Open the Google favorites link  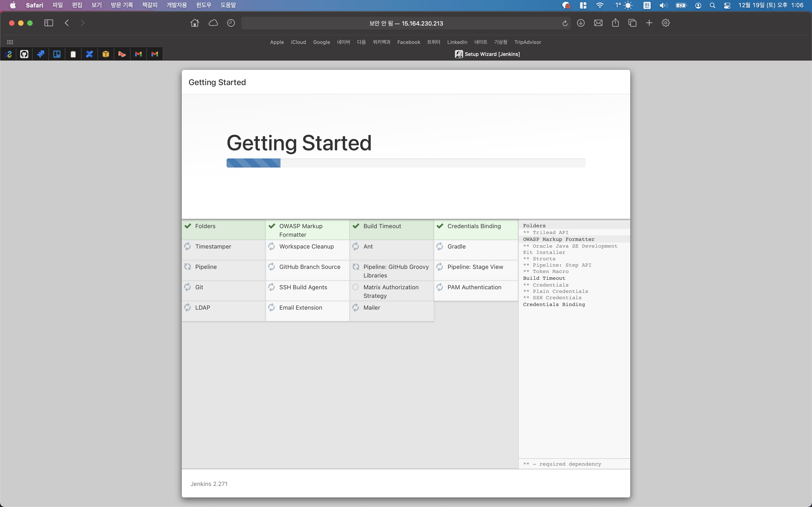[x=321, y=42]
